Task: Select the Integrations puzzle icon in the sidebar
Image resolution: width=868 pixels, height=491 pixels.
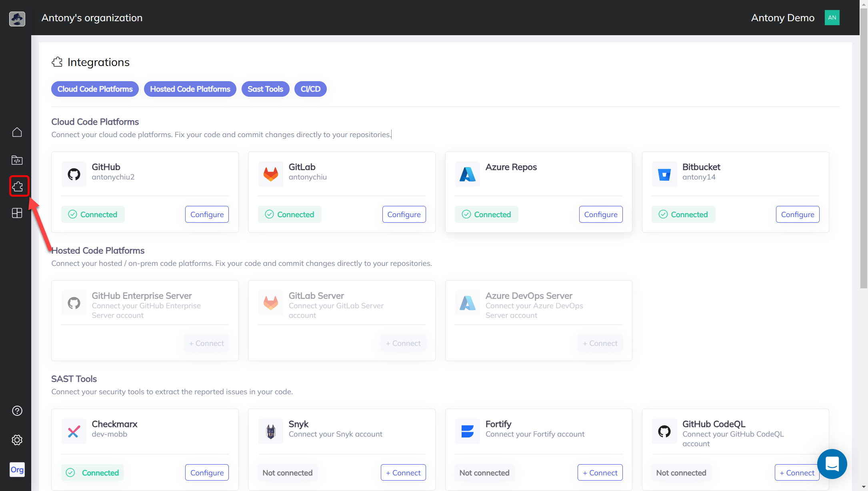Action: (x=18, y=186)
